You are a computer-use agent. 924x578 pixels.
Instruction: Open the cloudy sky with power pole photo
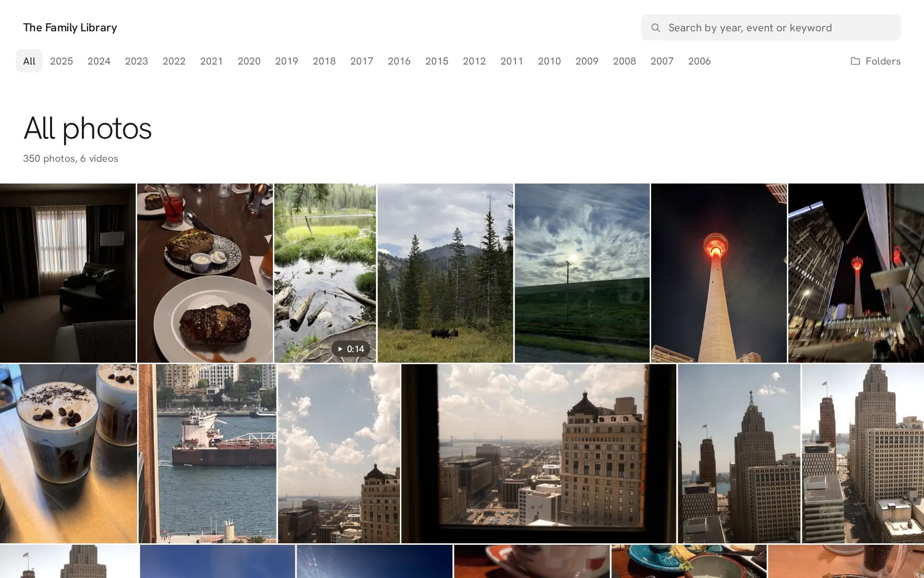(582, 273)
